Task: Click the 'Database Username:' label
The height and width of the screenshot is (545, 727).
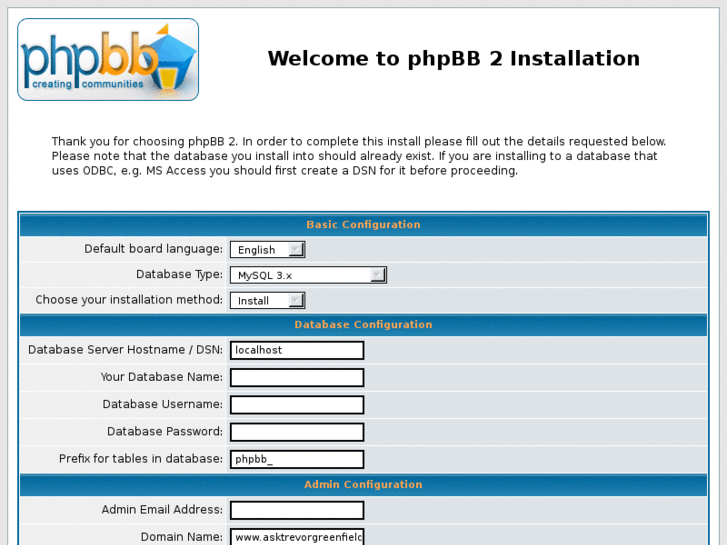Action: [163, 404]
